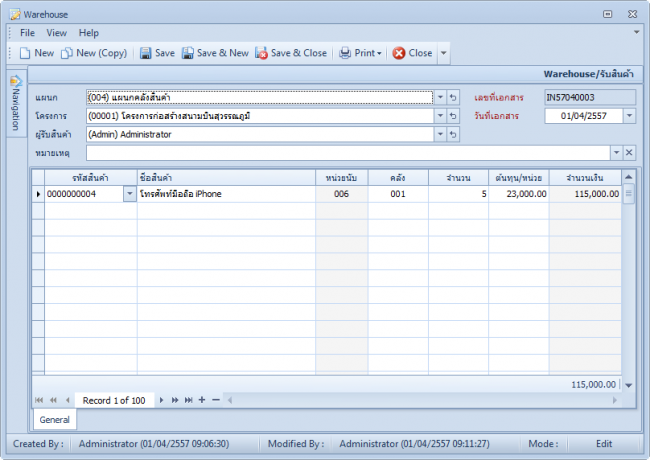Click the ต้นทุน/หน่วย column header
Screen dimensions: 650x460
pos(519,178)
